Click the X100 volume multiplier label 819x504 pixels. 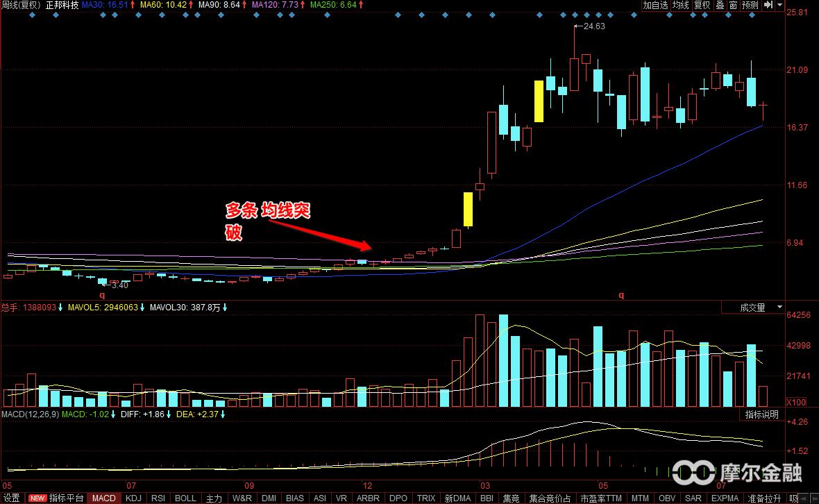(x=797, y=402)
